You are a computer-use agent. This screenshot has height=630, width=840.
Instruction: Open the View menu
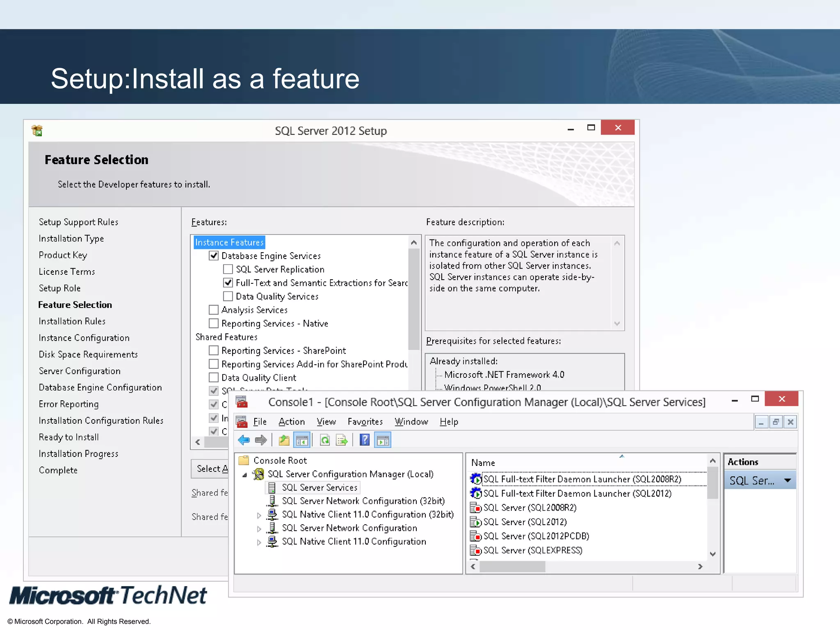[326, 422]
